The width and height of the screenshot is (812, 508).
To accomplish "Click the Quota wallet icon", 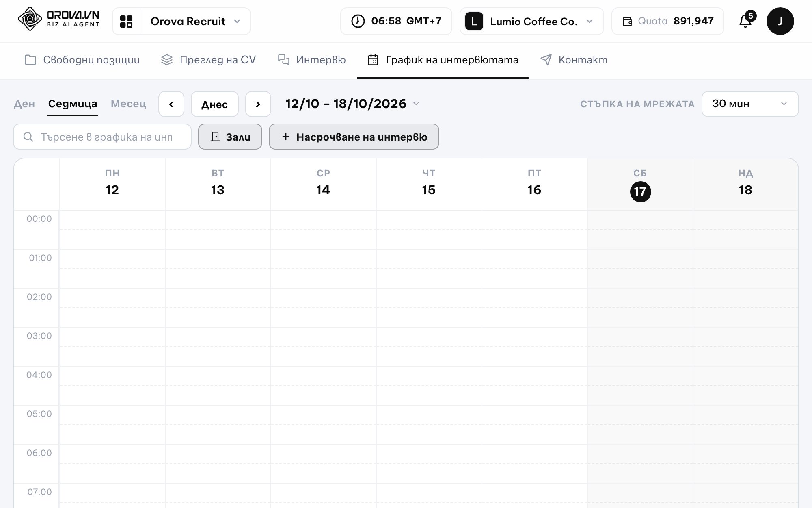I will click(627, 22).
